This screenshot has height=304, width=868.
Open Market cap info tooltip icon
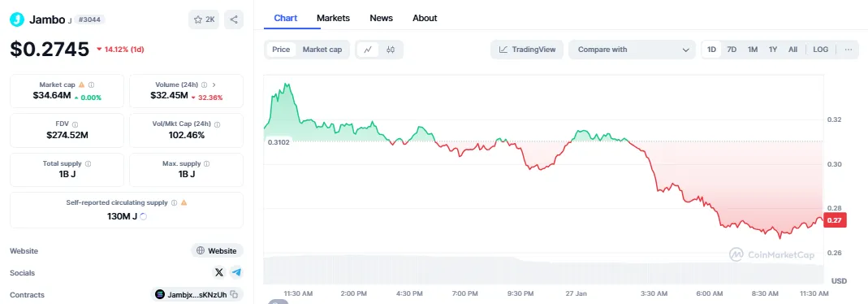(91, 85)
